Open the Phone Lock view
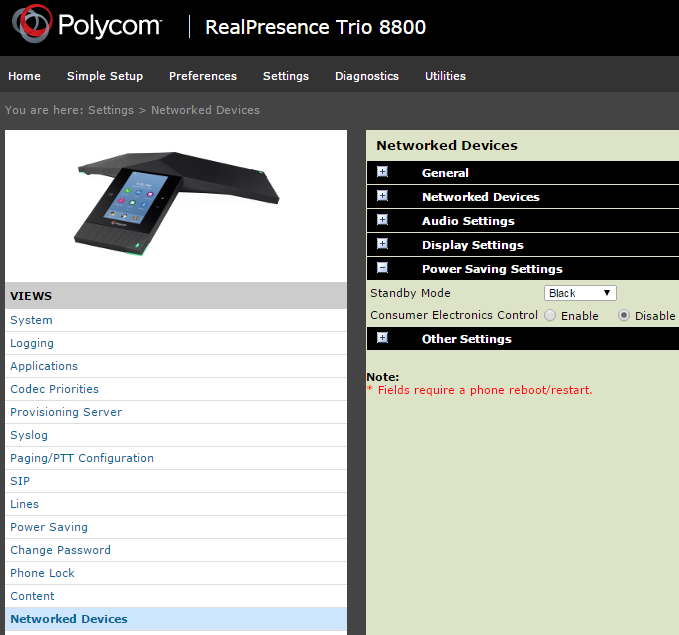 (176, 573)
